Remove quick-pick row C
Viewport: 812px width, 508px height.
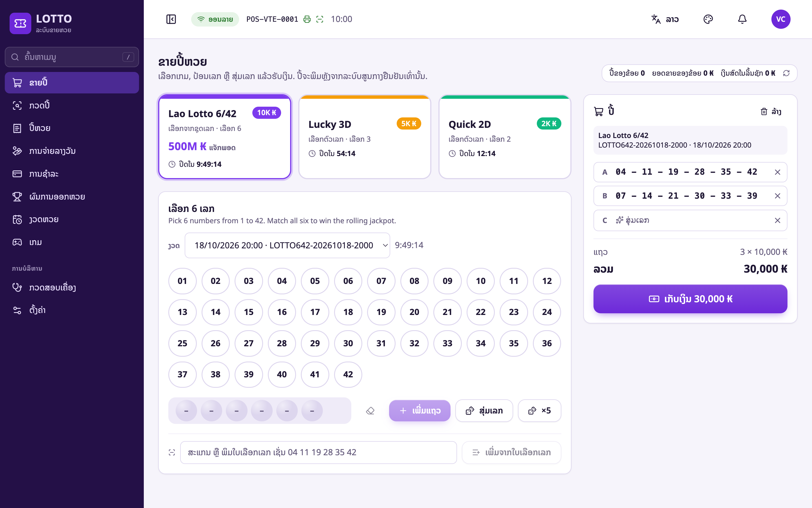pos(777,220)
